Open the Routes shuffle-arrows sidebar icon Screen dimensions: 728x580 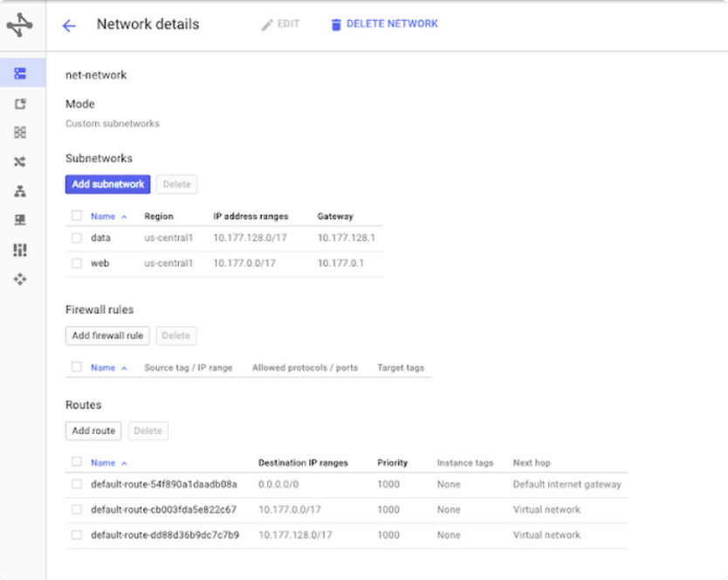click(x=20, y=162)
